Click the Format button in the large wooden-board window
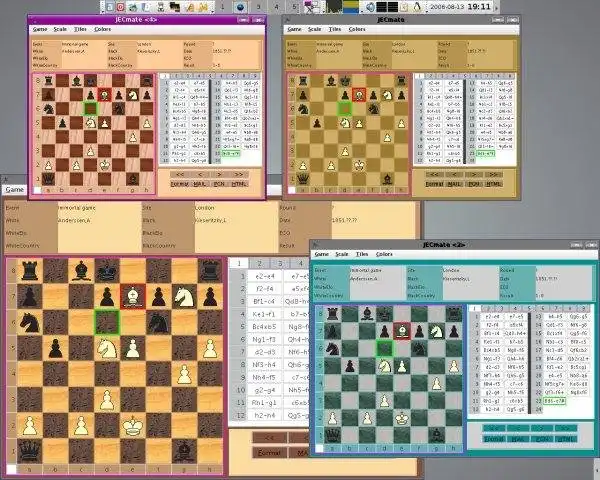The height and width of the screenshot is (480, 600). point(269,453)
